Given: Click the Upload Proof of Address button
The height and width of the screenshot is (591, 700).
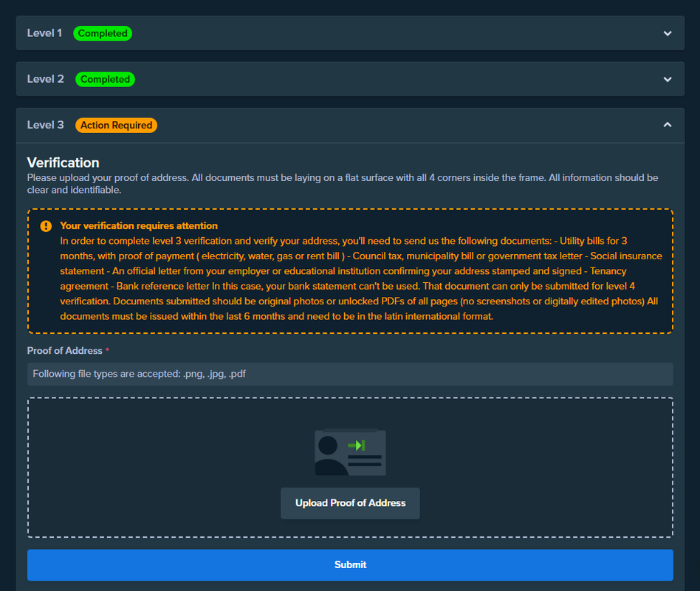Looking at the screenshot, I should (x=351, y=503).
